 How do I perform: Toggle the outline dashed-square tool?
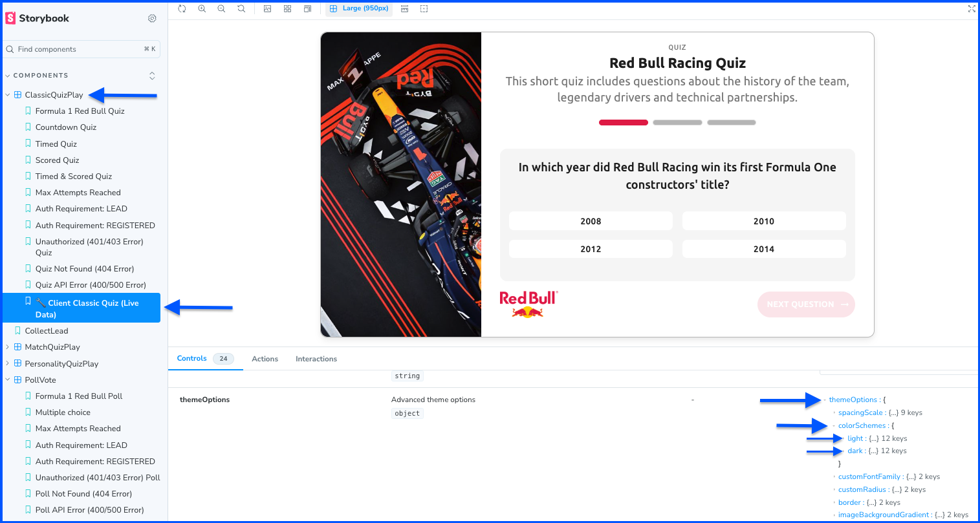424,9
